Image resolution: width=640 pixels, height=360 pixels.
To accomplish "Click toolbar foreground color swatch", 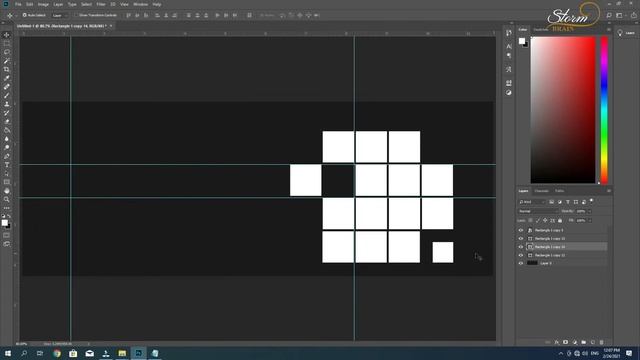I will point(4,222).
